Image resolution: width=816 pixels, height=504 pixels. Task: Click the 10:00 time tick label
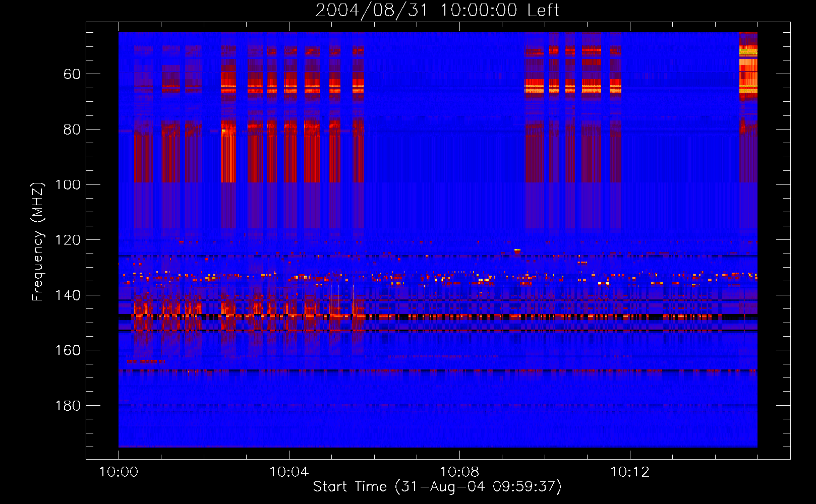point(119,472)
